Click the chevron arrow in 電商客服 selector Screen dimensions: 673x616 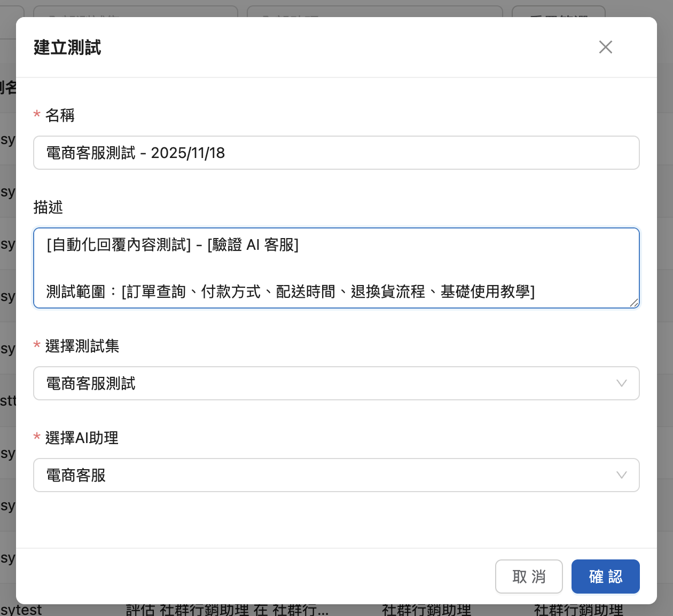coord(621,475)
